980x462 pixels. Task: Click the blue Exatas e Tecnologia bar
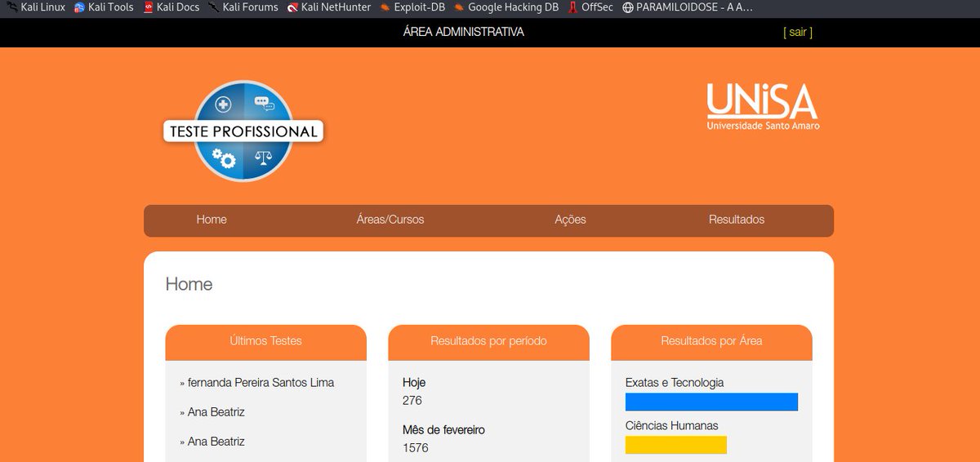(x=711, y=402)
